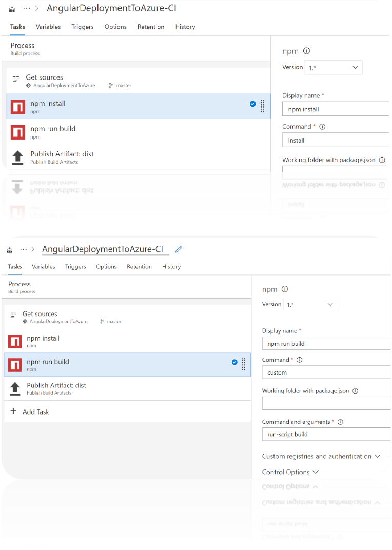392x550 pixels.
Task: Open the Command dropdown showing custom
Action: tap(326, 372)
